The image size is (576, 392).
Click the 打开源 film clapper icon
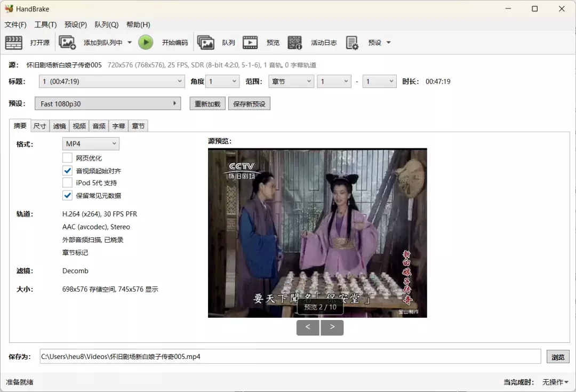coord(14,43)
